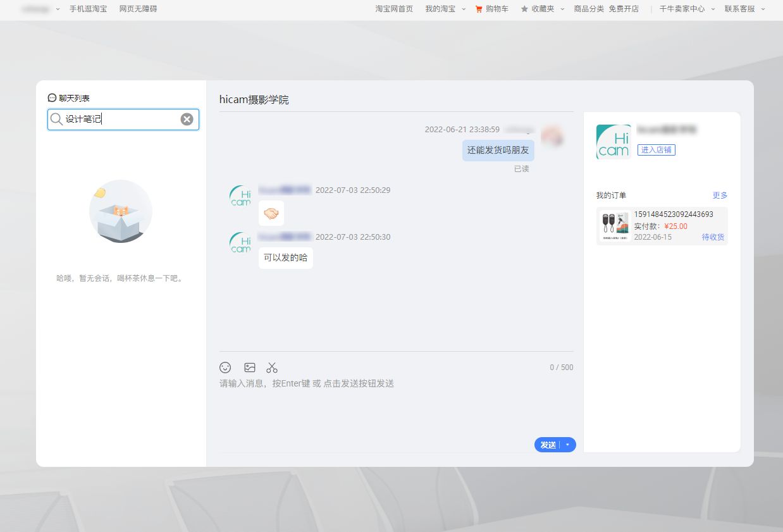Image resolution: width=783 pixels, height=532 pixels.
Task: Go to 淘宝网首页
Action: pos(394,9)
